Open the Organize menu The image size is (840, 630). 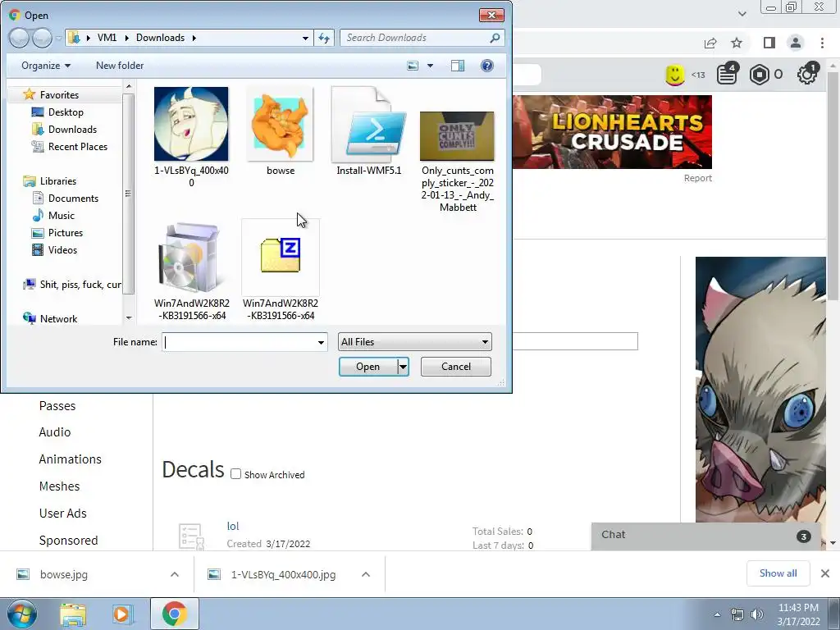46,66
